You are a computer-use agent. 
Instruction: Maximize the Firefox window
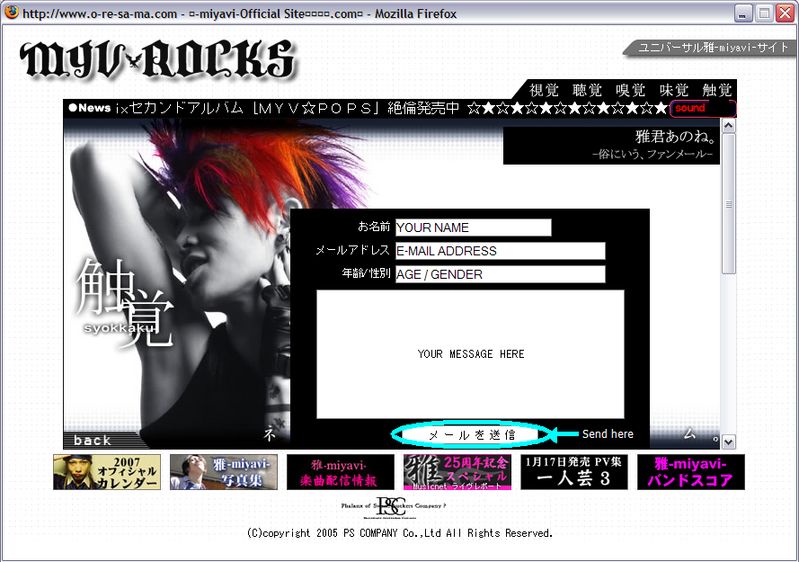(x=764, y=13)
